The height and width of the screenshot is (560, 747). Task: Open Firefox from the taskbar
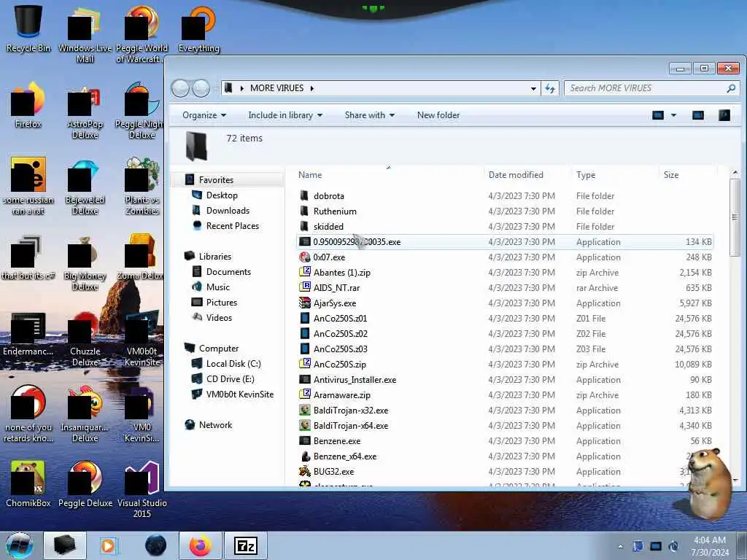coord(200,545)
